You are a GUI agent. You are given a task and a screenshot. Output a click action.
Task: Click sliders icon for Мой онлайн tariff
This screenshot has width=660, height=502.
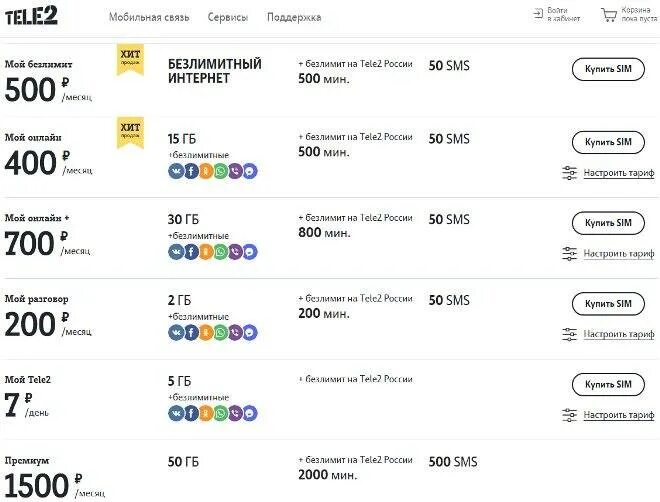570,173
